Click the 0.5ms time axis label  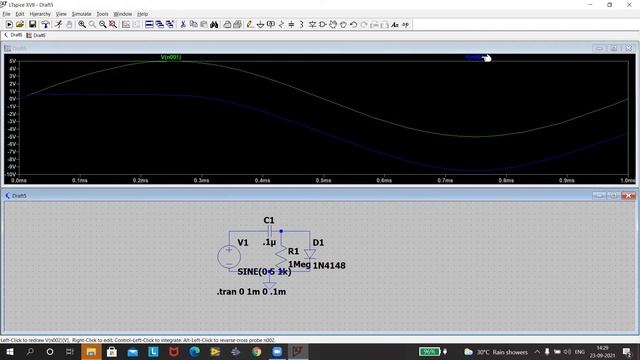323,180
